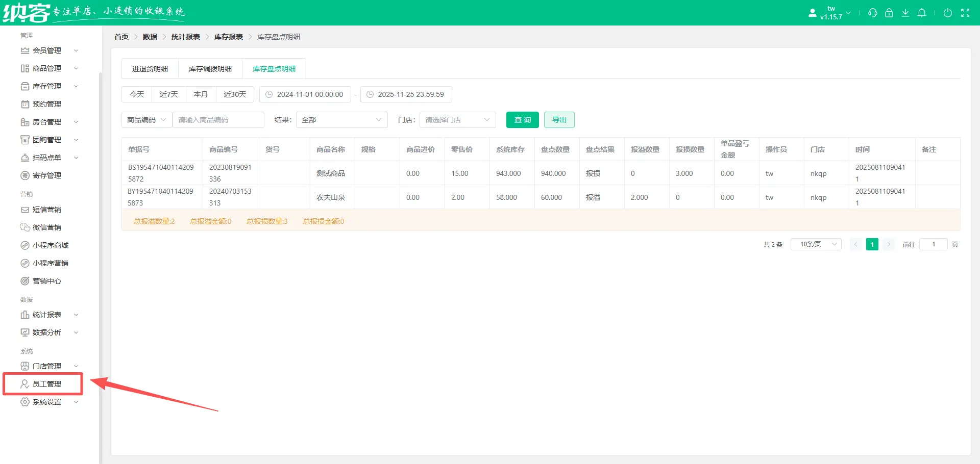Switch to the 进退货明细 tab
The width and height of the screenshot is (980, 464).
[150, 69]
